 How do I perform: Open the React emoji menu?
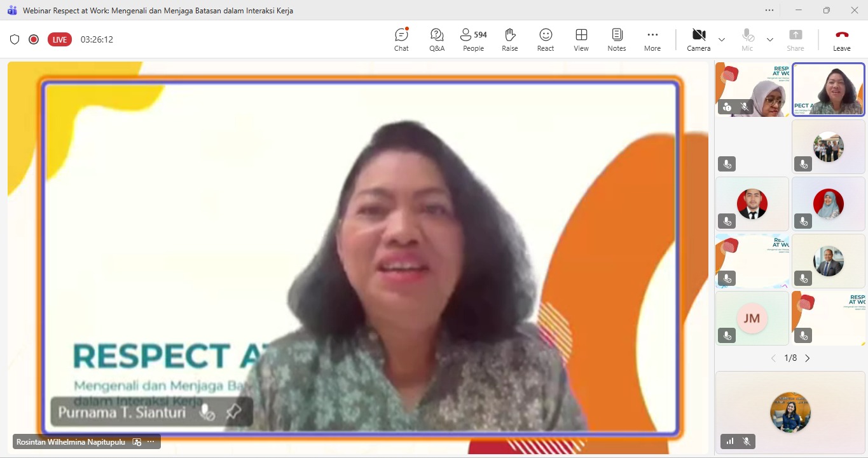546,39
